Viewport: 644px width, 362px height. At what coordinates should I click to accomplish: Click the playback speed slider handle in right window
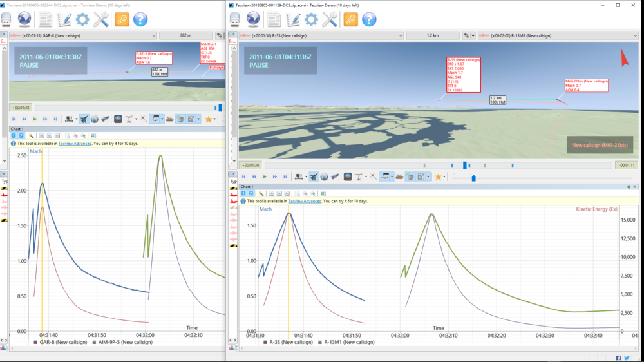pos(474,178)
